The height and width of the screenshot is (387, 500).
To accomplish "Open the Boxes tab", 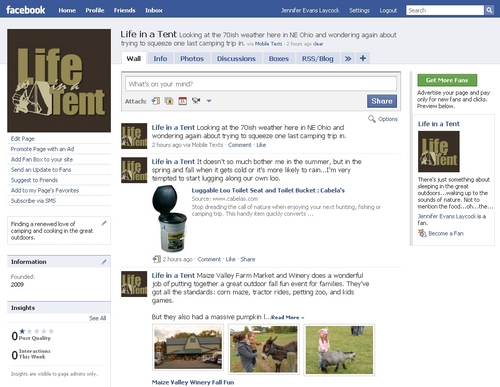I will point(278,59).
